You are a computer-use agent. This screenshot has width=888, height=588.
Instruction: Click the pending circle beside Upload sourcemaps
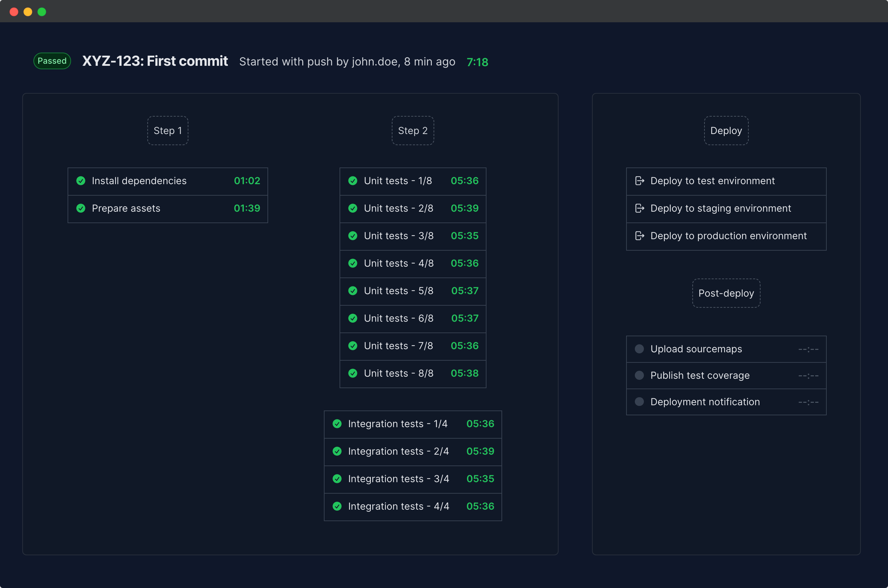[x=639, y=349]
